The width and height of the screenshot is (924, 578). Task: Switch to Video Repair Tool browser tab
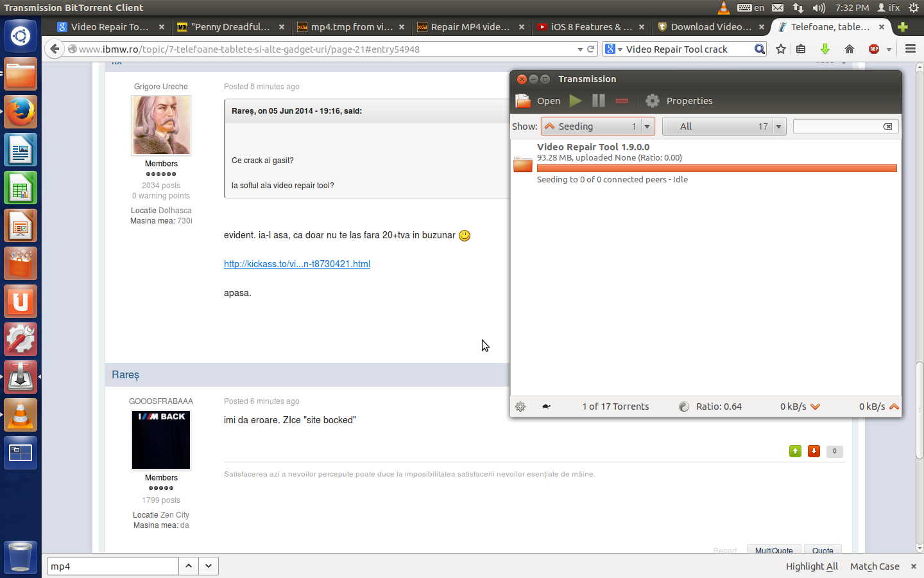click(x=110, y=27)
